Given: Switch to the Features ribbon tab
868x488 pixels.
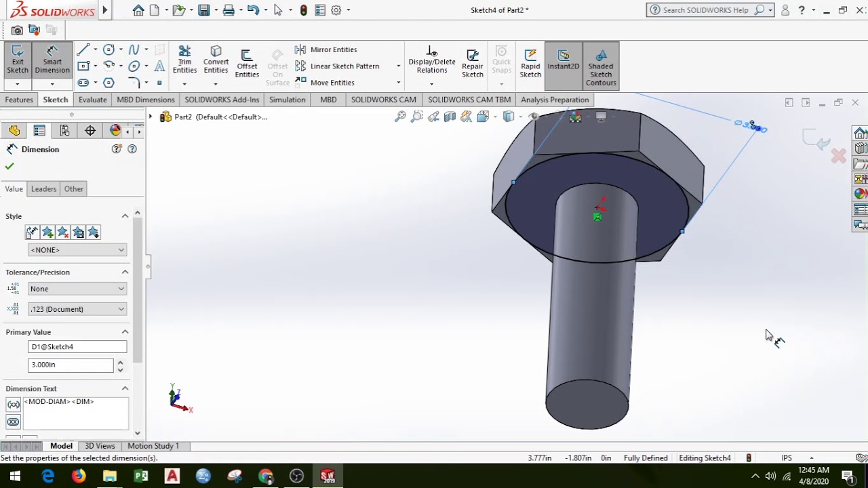Looking at the screenshot, I should coord(19,100).
